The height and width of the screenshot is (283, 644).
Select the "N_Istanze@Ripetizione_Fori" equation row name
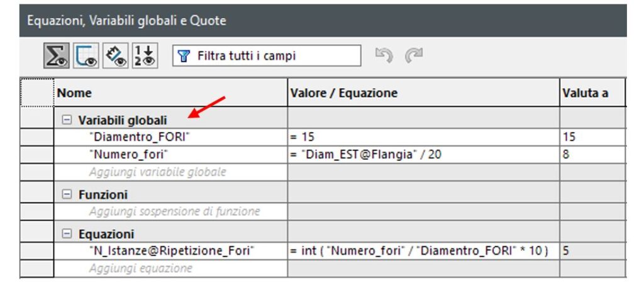coord(171,252)
